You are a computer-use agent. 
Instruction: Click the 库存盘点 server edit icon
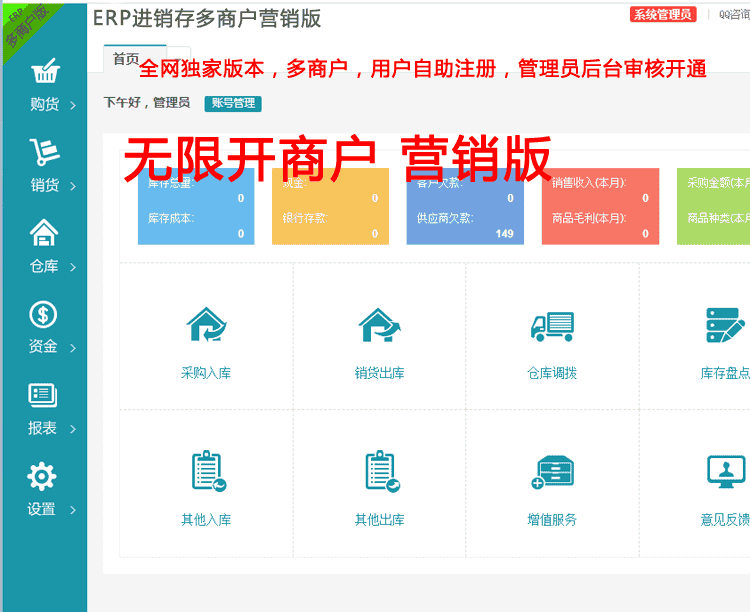click(x=726, y=325)
